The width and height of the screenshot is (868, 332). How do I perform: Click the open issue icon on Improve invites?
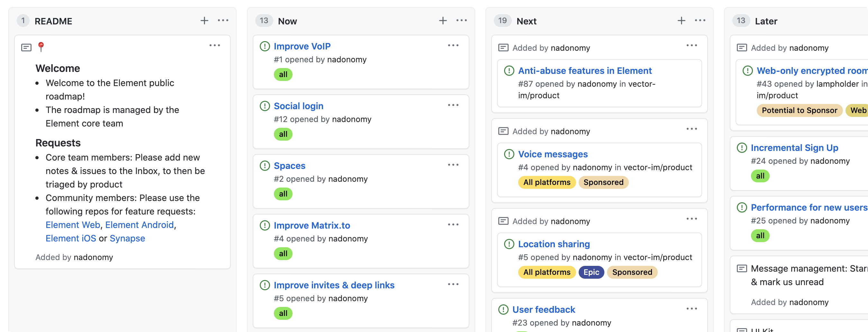[x=265, y=285]
